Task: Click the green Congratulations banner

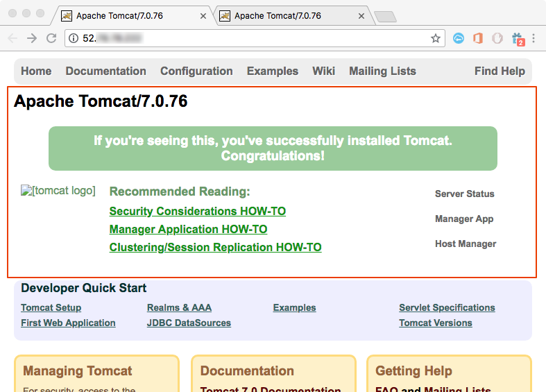Action: (273, 148)
